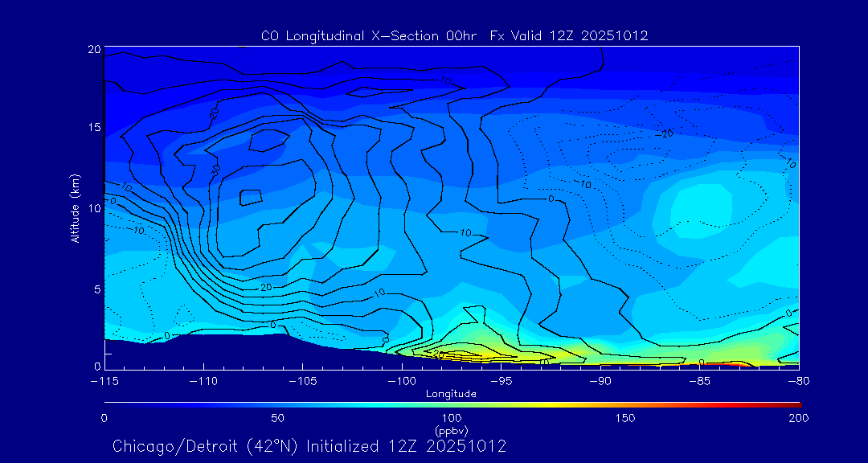Image resolution: width=868 pixels, height=463 pixels.
Task: Click the plot title 'CO Longitudinal X-Section'
Action: (x=454, y=36)
